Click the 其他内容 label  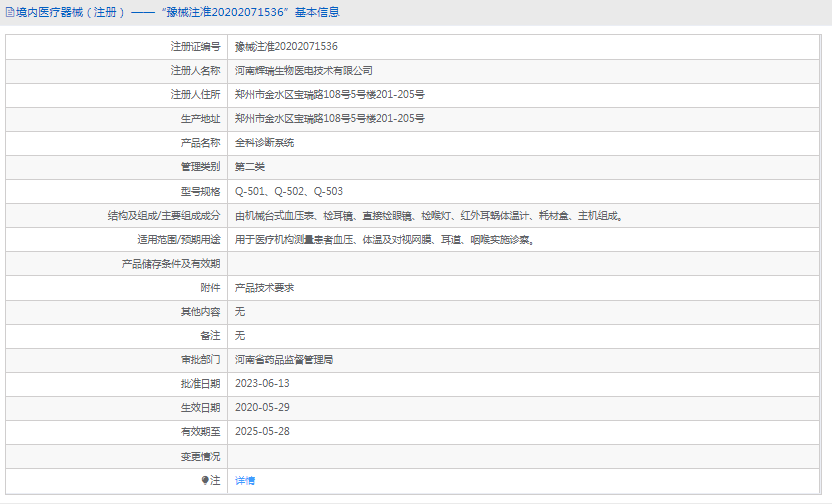pyautogui.click(x=200, y=311)
